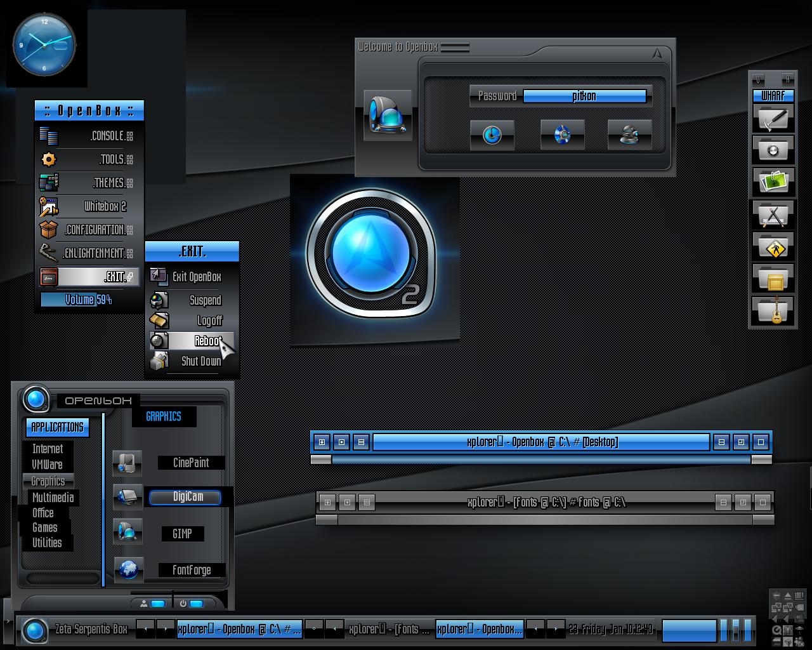The width and height of the screenshot is (812, 650).
Task: Click the Exit OpenBox icon in EXIT submenu
Action: (159, 277)
